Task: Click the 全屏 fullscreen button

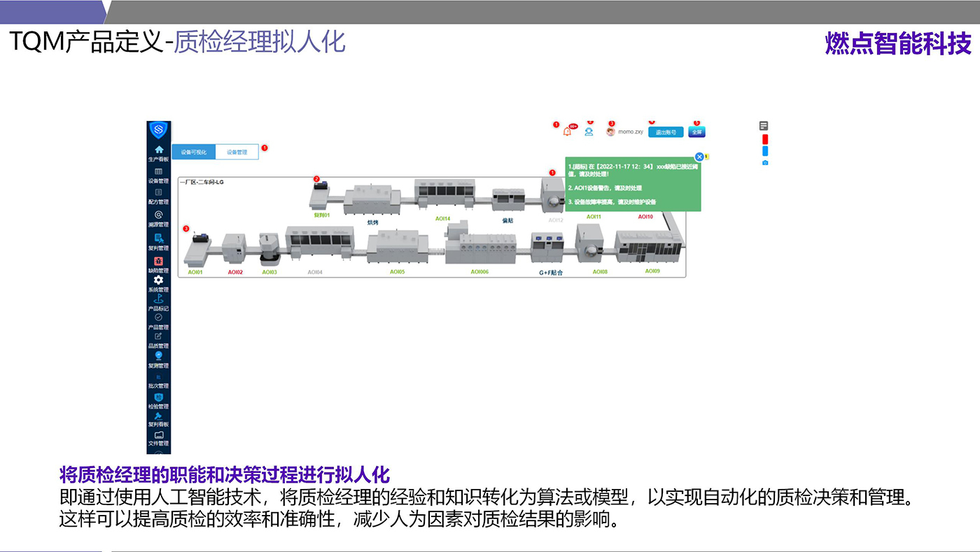Action: (696, 132)
